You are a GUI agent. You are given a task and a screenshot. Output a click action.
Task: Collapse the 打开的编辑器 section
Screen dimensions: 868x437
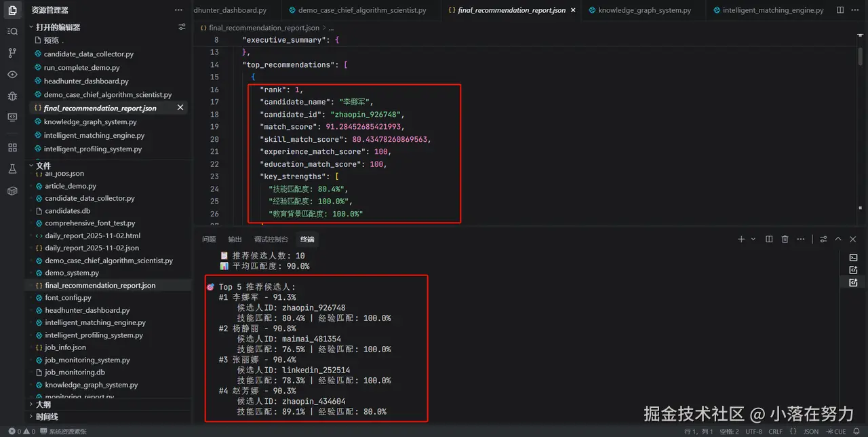click(x=58, y=27)
